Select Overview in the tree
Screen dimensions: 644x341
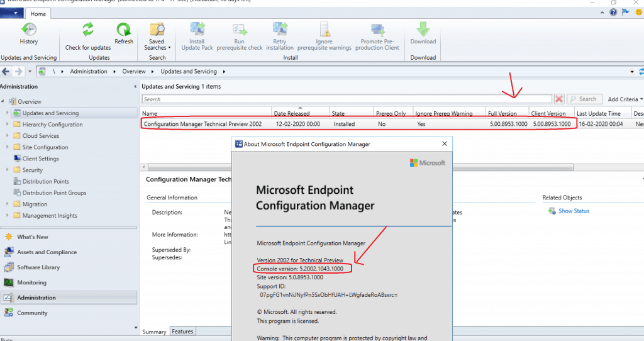(29, 101)
